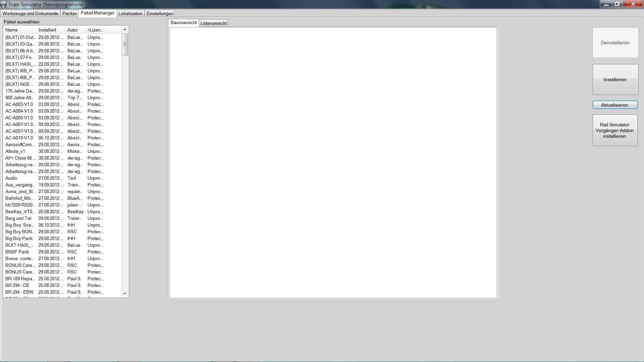This screenshot has height=362, width=644.
Task: Click the Aktualisieren button
Action: coord(614,105)
